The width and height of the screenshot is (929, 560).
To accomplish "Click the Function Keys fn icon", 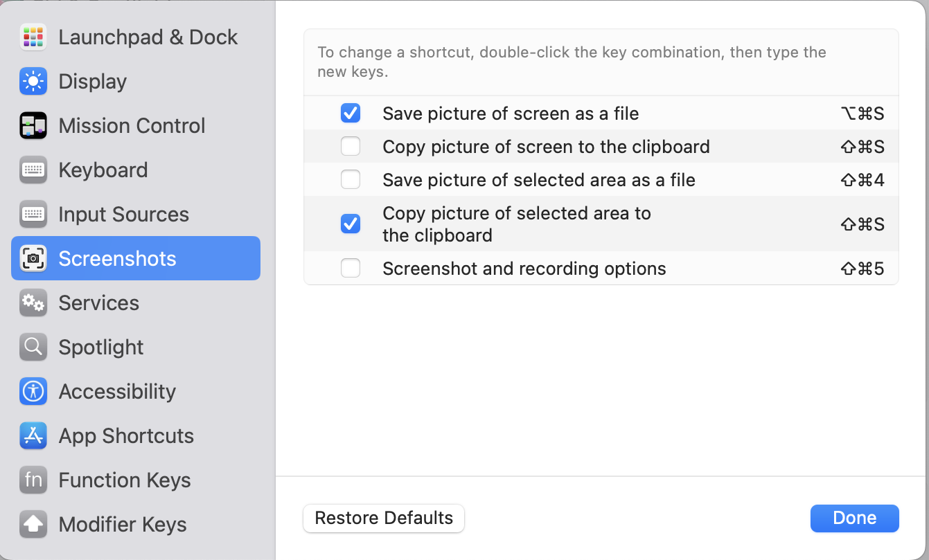I will (x=33, y=480).
